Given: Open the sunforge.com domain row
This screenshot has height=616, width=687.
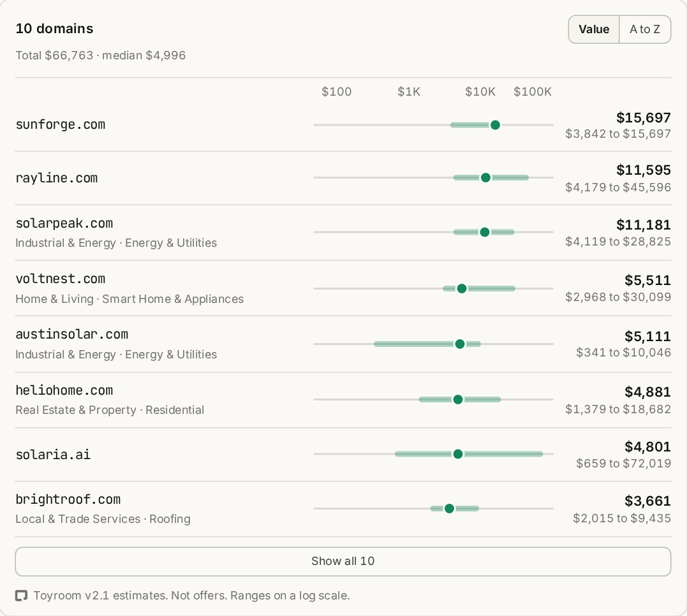Looking at the screenshot, I should 343,125.
